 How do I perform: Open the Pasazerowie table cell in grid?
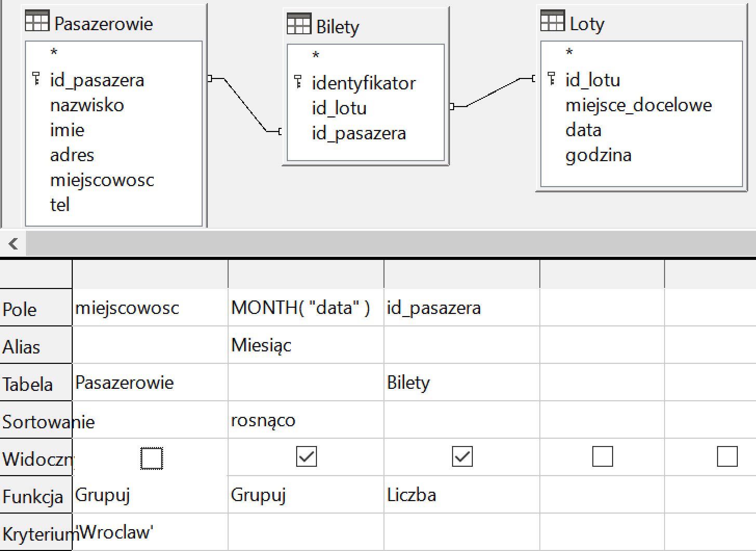pyautogui.click(x=150, y=383)
